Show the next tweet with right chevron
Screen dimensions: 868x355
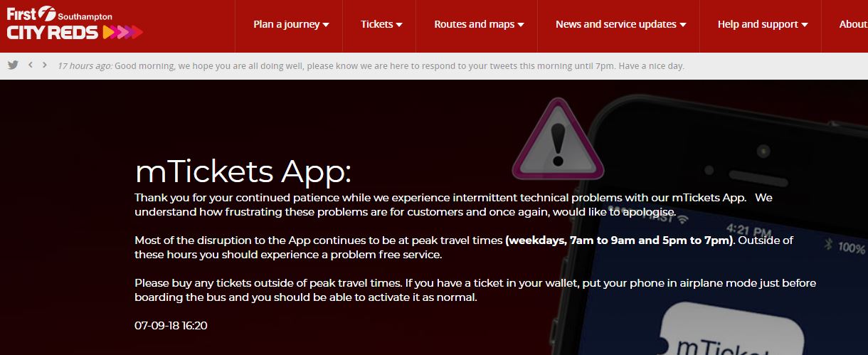pos(45,65)
